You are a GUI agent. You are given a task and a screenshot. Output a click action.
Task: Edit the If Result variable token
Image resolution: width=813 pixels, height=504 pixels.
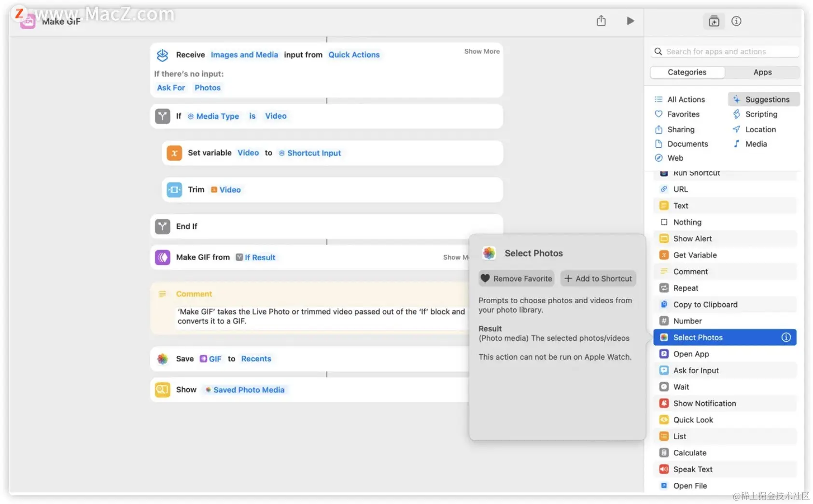[255, 257]
